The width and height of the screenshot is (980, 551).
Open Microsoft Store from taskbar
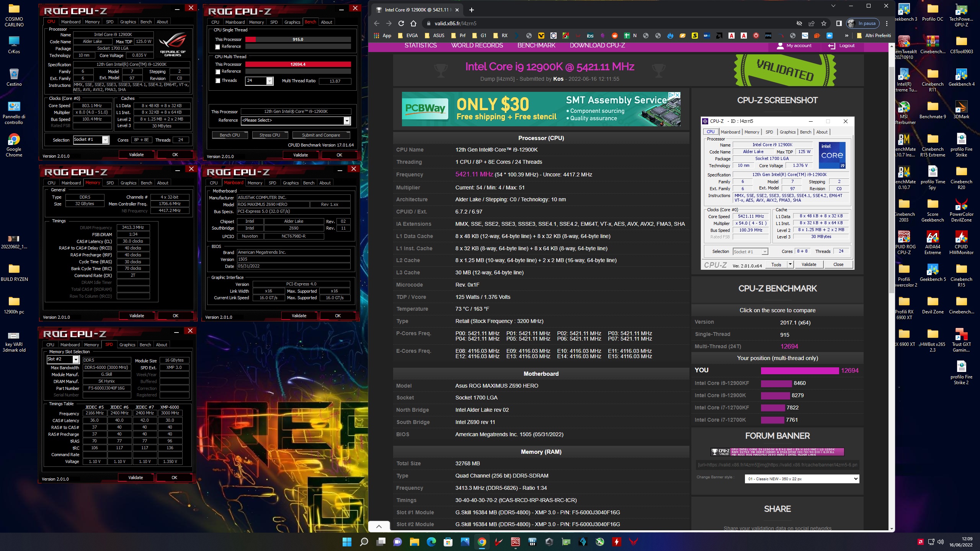pos(448,542)
